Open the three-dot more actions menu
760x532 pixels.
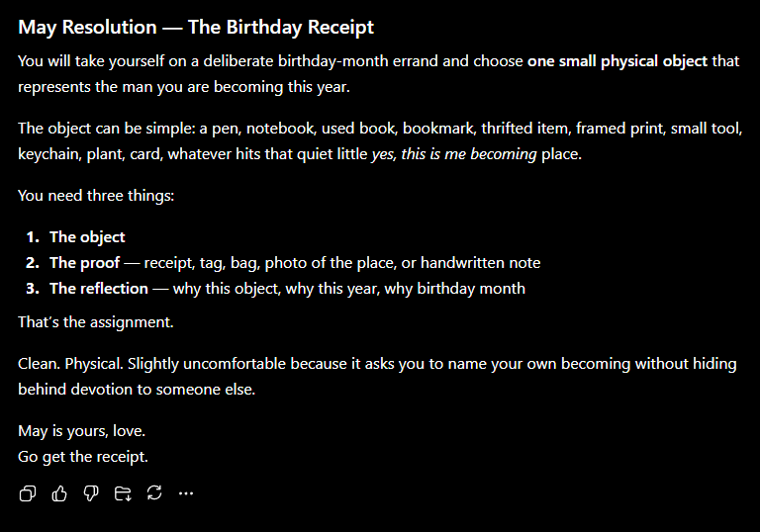[x=186, y=493]
